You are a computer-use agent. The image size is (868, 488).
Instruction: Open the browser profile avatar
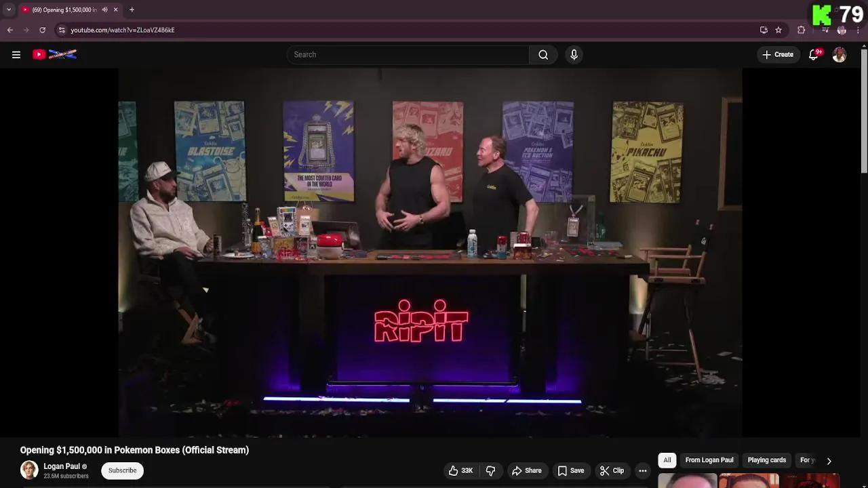click(842, 30)
